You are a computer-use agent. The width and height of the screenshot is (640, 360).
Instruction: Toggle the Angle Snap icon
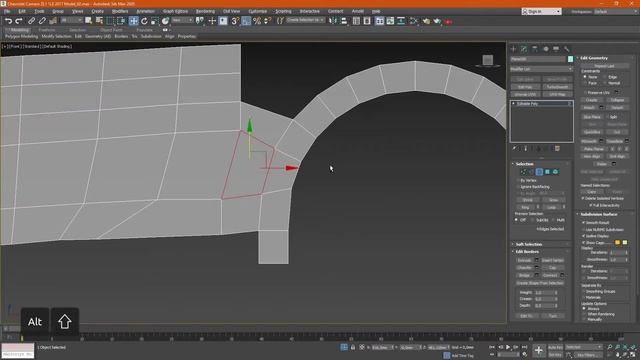[246, 21]
